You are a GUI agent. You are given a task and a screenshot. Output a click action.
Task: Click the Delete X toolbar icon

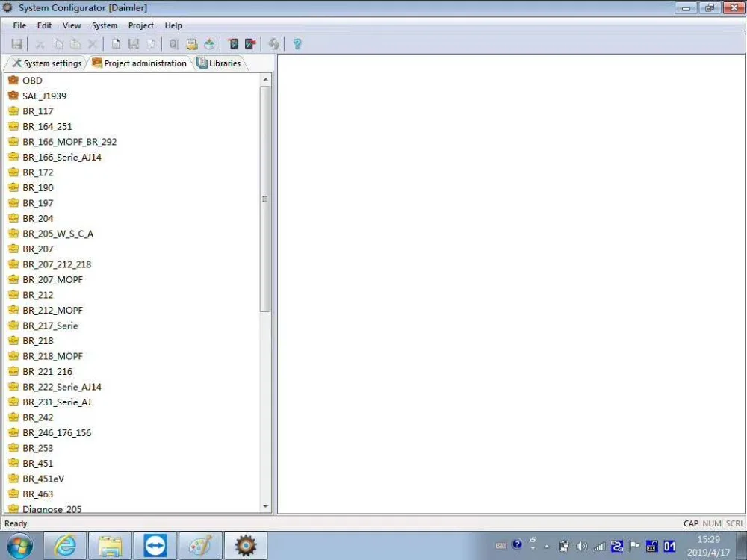93,44
